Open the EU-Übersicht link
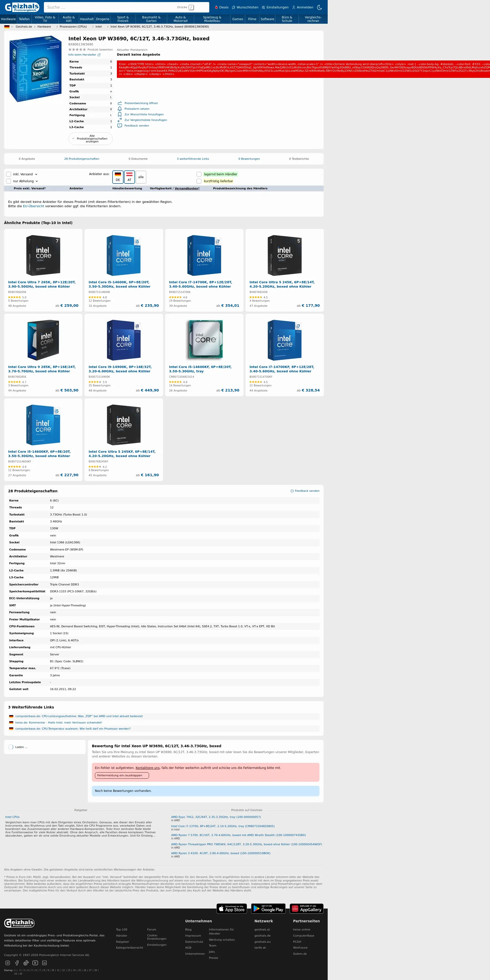Screen dimensions: 490x980 [x=33, y=206]
